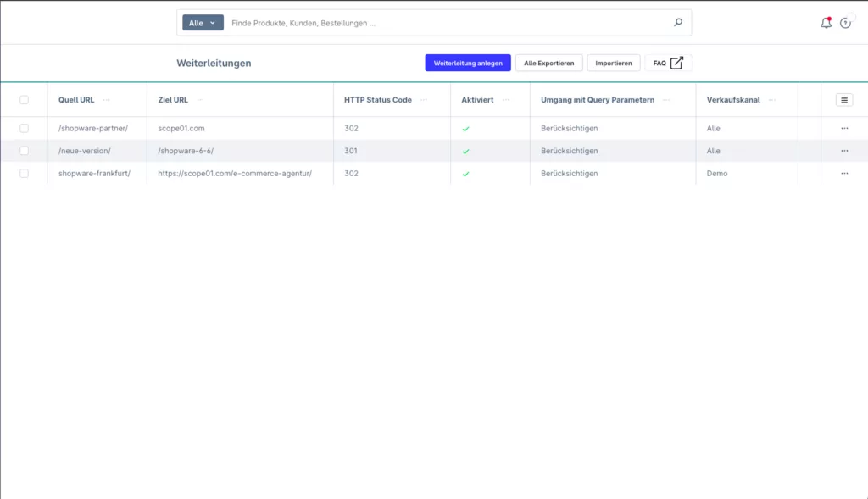The width and height of the screenshot is (868, 499).
Task: Sort by Umgang mit Query Parametern header
Action: (x=598, y=100)
